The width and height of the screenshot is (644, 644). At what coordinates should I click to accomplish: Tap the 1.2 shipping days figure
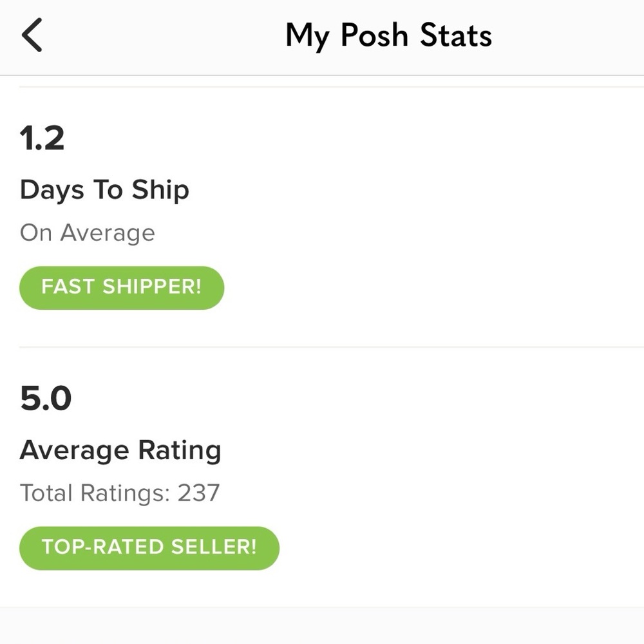click(43, 138)
